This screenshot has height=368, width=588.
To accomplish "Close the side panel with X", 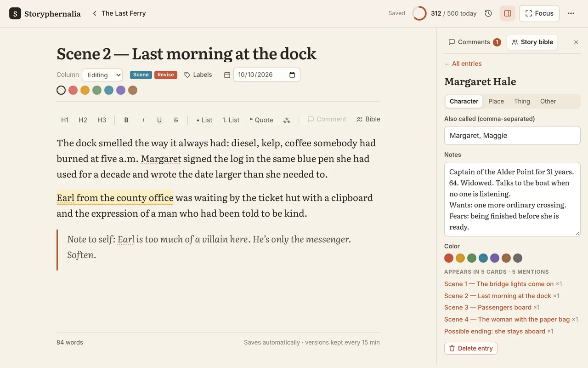I will [576, 42].
